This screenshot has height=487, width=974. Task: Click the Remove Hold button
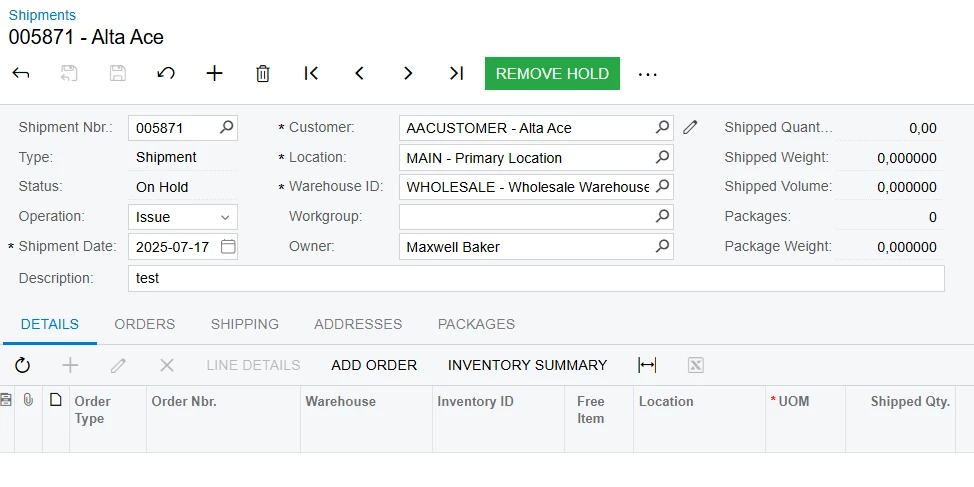(x=552, y=73)
